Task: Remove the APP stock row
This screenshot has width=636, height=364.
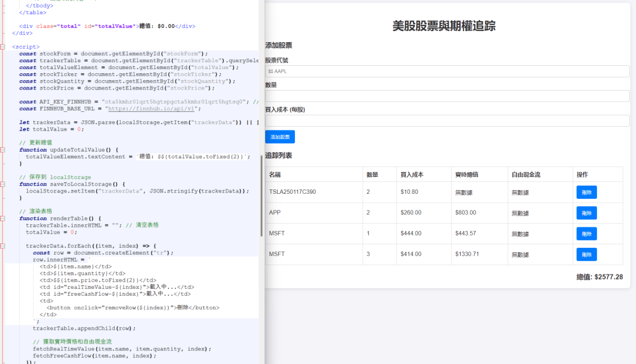Action: 586,213
